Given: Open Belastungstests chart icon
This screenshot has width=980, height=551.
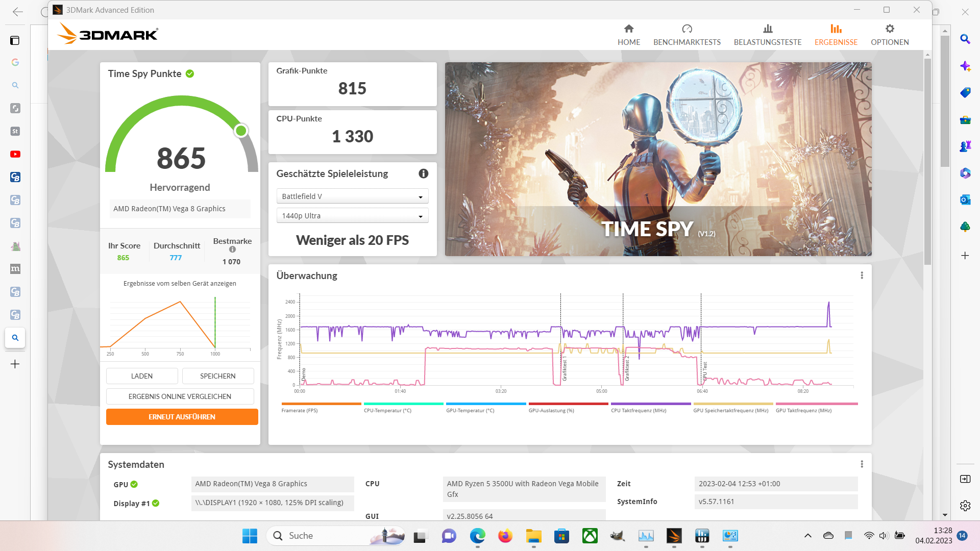Looking at the screenshot, I should point(767,29).
